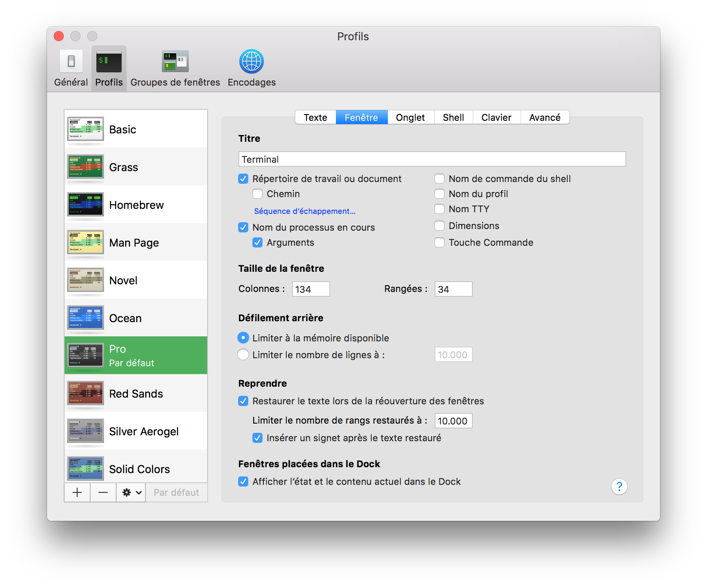The height and width of the screenshot is (588, 707).
Task: Check the Nom TTY option
Action: [x=439, y=209]
